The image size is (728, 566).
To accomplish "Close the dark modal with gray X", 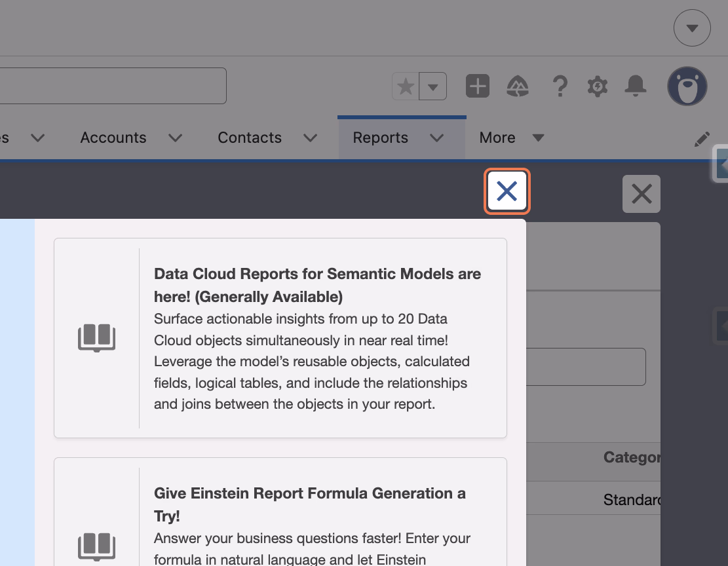I will (x=642, y=194).
